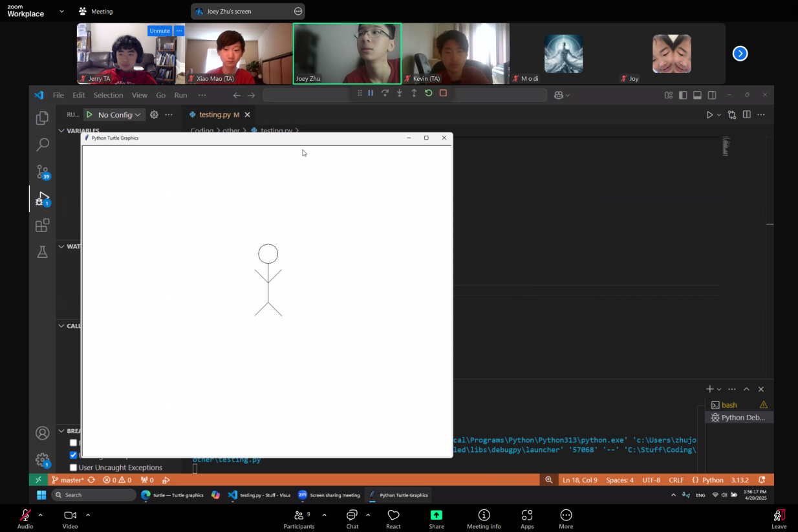The width and height of the screenshot is (798, 532).
Task: Open the View menu in VS Code
Action: point(140,95)
